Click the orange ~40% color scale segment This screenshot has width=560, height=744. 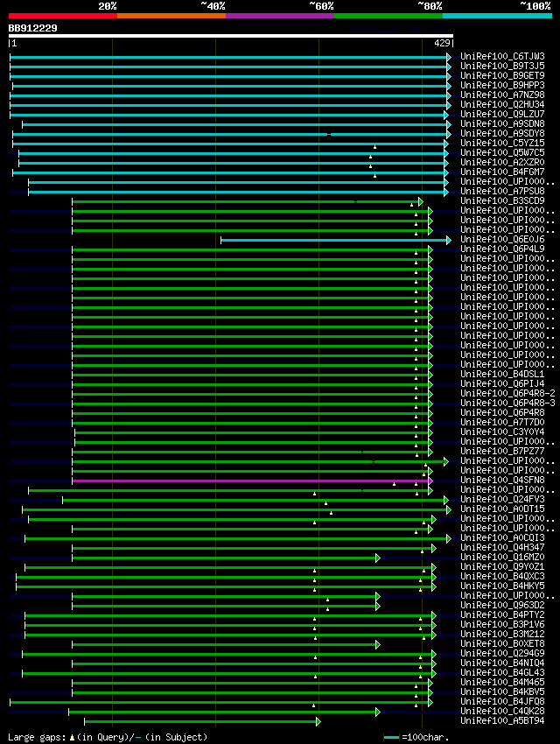(171, 16)
